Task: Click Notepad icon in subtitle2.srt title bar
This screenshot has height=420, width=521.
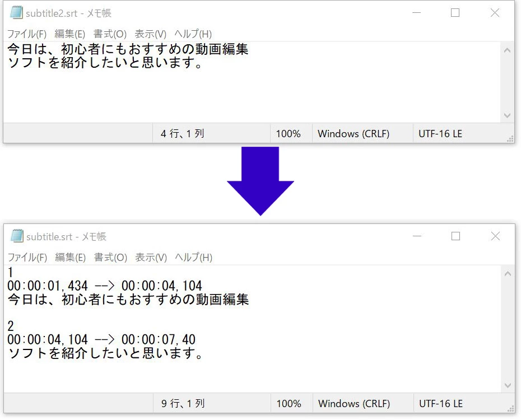Action: (16, 13)
